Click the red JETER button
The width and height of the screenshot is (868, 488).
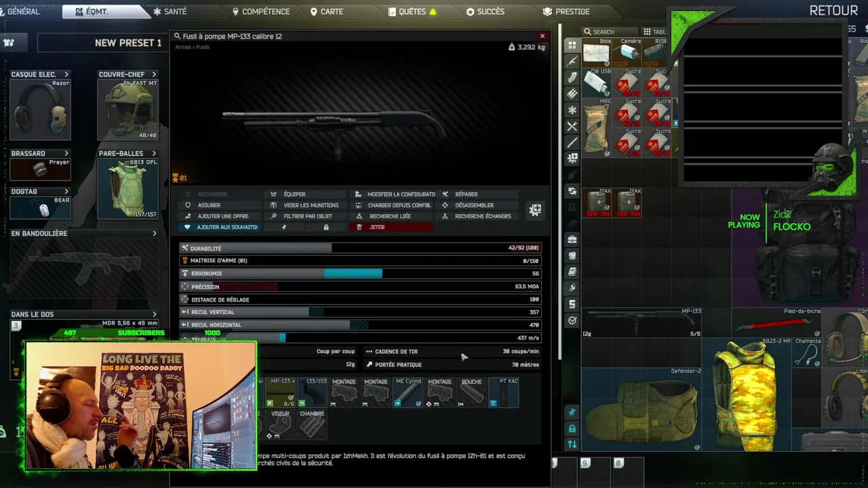point(391,227)
